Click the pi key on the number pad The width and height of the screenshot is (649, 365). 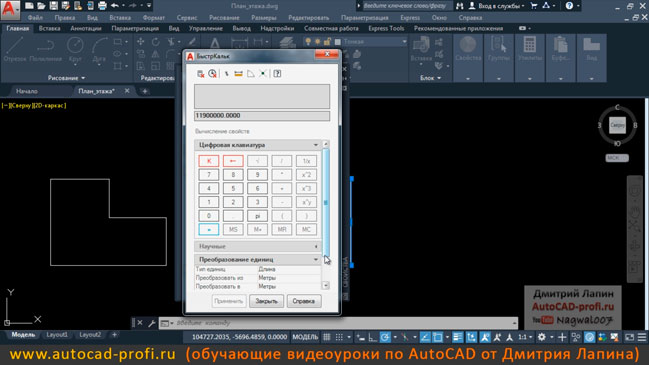click(257, 216)
